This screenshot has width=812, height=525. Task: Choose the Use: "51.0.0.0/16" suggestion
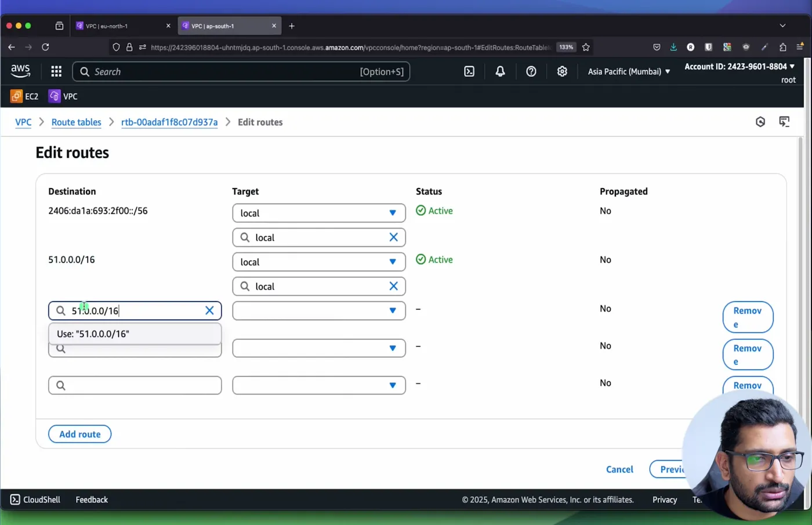135,334
